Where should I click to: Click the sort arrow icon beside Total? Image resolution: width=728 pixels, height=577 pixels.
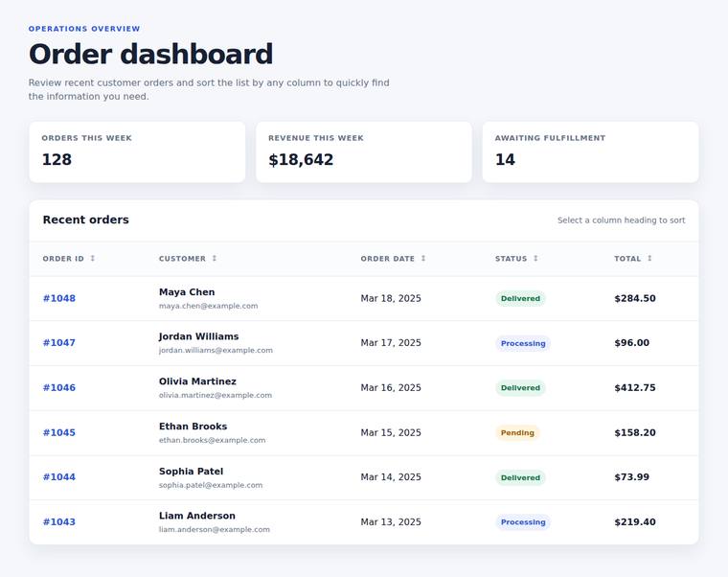[649, 258]
